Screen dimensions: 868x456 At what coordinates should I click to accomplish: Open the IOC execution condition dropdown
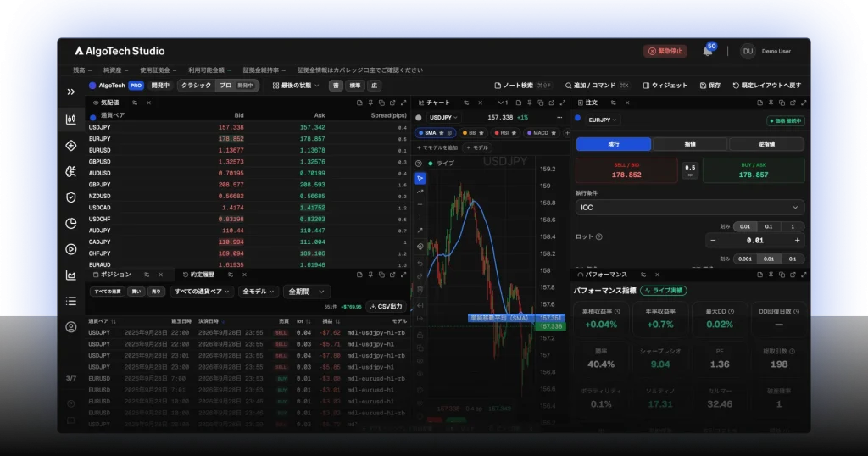pyautogui.click(x=690, y=208)
